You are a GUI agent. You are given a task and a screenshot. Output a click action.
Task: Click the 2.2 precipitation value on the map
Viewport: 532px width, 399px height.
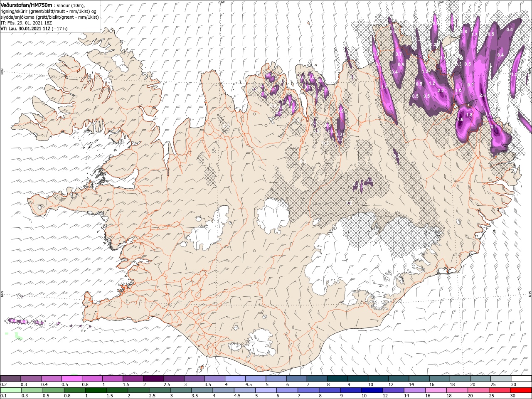(x=441, y=91)
